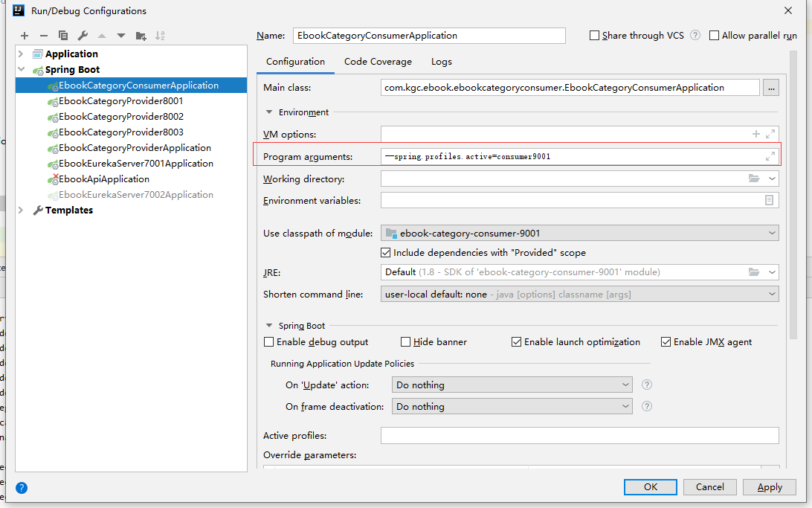This screenshot has height=508, width=812.
Task: Open dialog help question mark button
Action: click(22, 488)
